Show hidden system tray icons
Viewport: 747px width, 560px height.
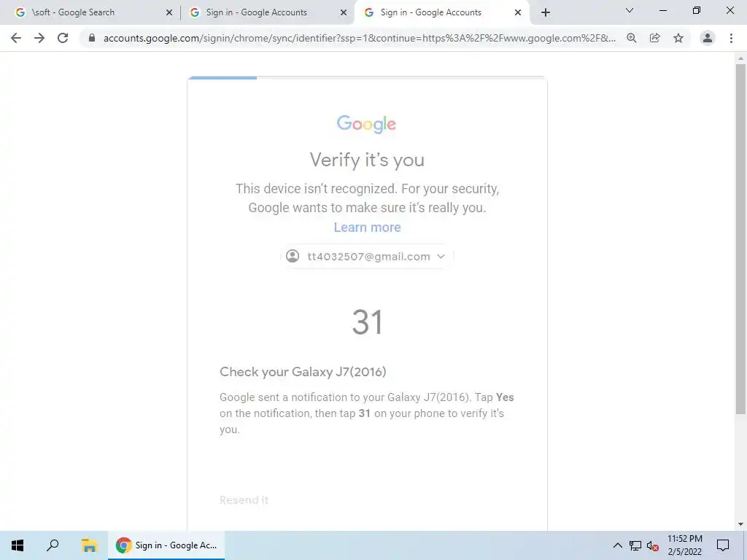pyautogui.click(x=617, y=545)
